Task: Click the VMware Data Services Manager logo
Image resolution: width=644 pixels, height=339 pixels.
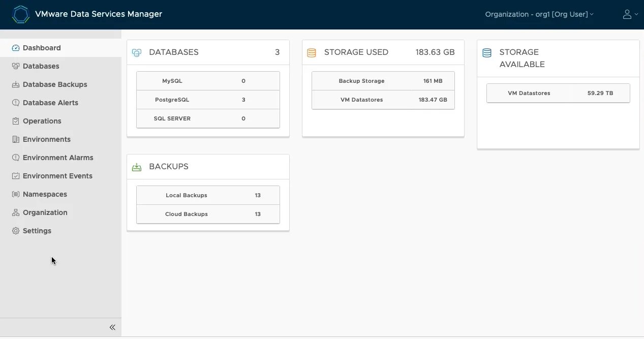Action: [x=21, y=14]
